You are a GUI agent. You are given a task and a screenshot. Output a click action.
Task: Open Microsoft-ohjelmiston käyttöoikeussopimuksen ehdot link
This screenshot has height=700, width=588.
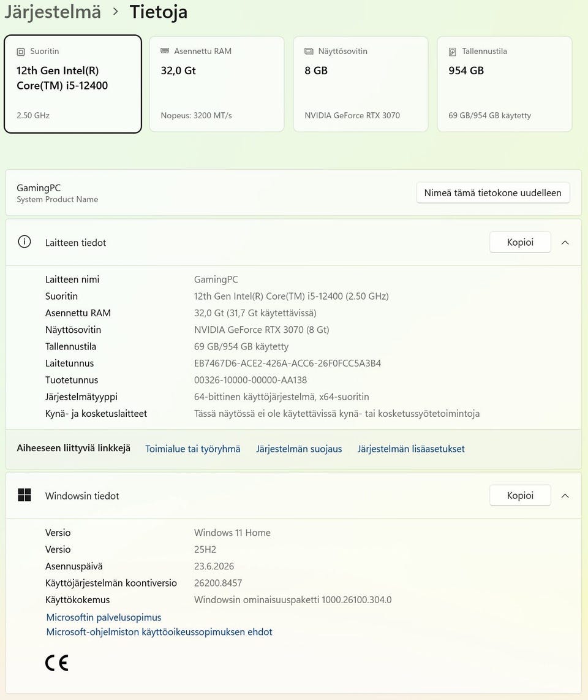coord(159,632)
